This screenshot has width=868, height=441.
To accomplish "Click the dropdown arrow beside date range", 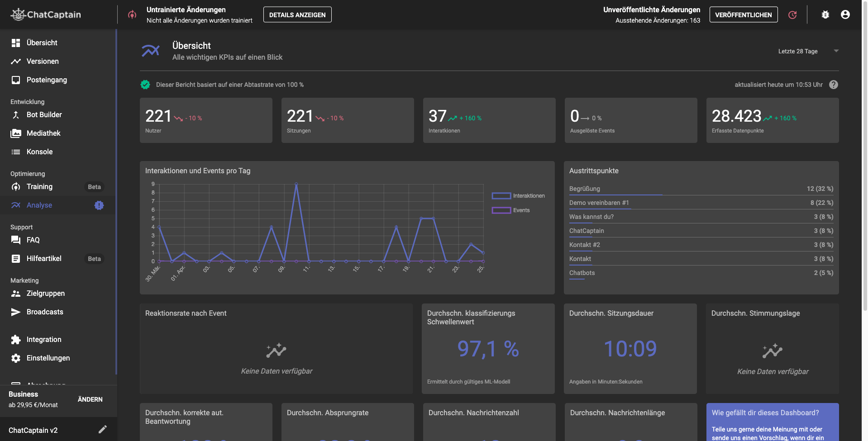I will [836, 51].
